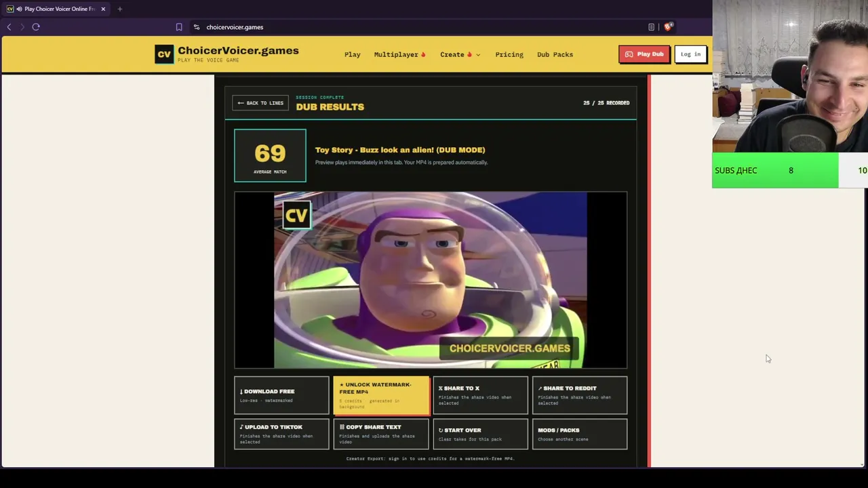Click the Copy Share Text button
This screenshot has width=868, height=488.
[x=381, y=434]
